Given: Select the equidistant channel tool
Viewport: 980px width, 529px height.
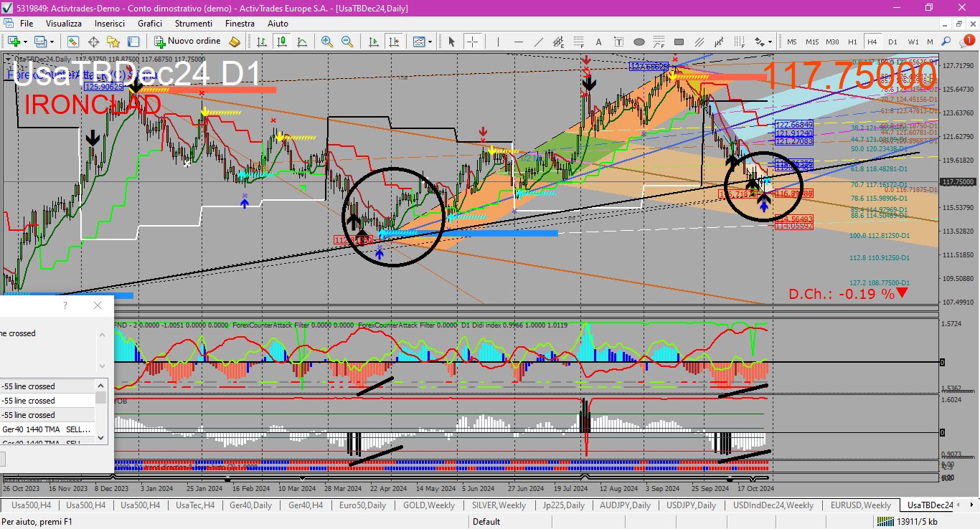Looking at the screenshot, I should (558, 42).
